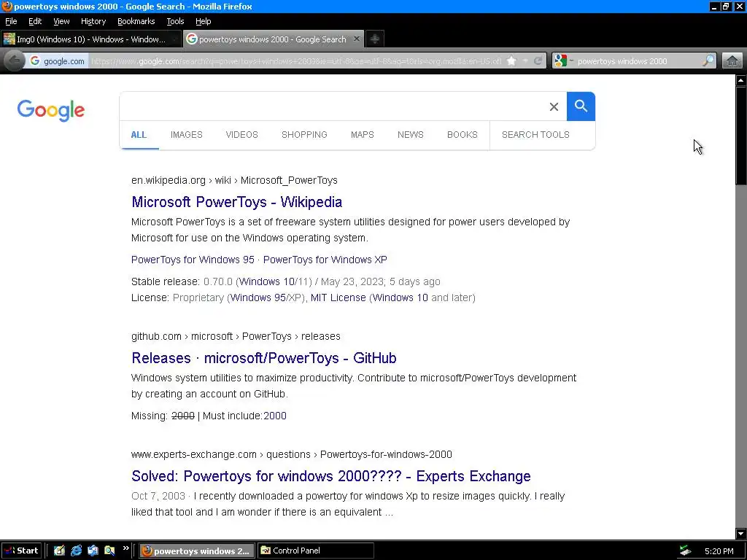Image resolution: width=747 pixels, height=560 pixels.
Task: Click the magnifier in Firefox search box
Action: [x=708, y=61]
